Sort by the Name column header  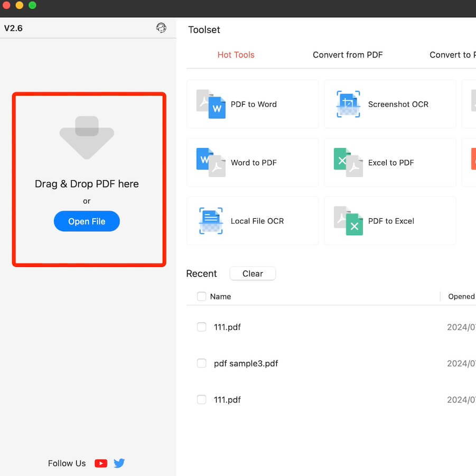tap(220, 296)
